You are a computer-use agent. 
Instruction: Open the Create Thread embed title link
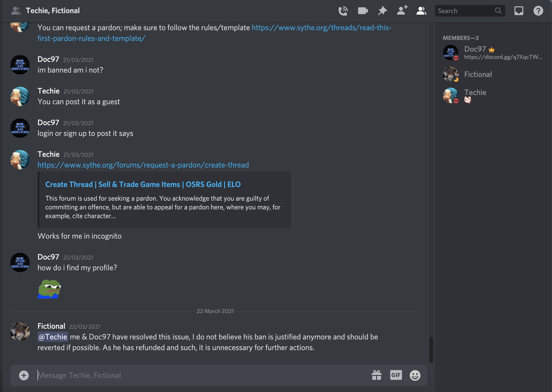[143, 185]
